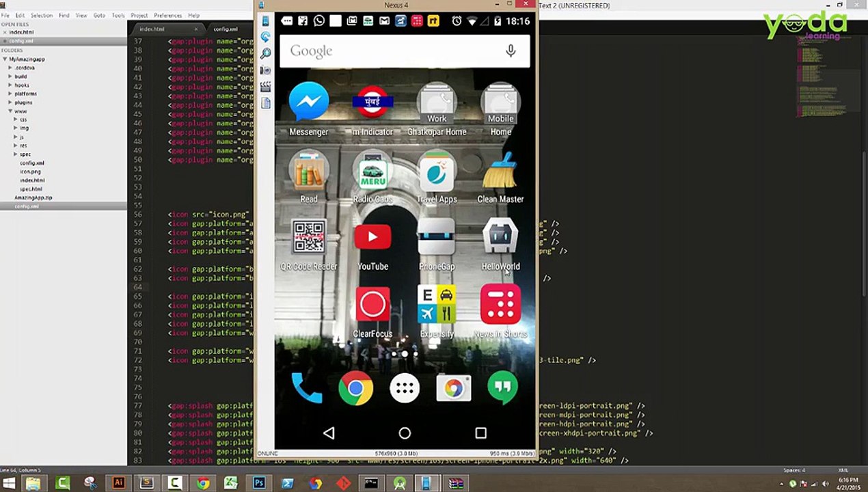Tap the Android Back navigation button
Viewport: 868px width, 492px height.
coord(329,433)
